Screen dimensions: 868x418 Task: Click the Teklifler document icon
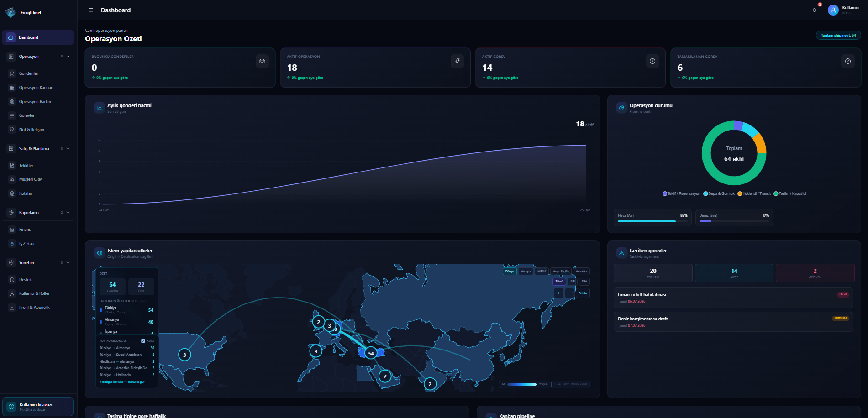12,166
